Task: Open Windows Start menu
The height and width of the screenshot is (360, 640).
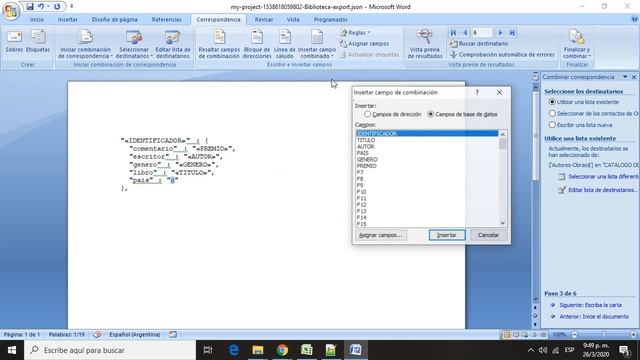Action: 12,350
